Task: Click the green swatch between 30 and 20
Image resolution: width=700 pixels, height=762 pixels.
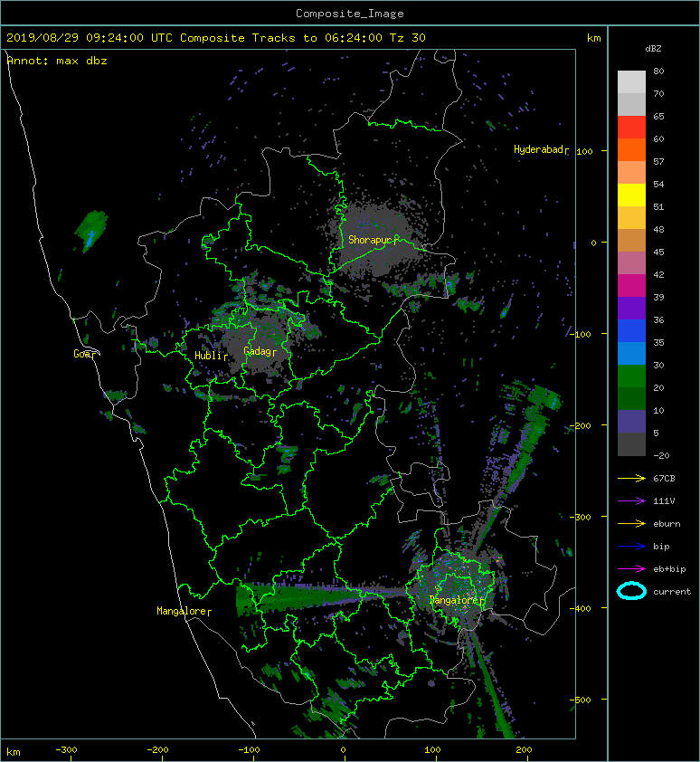Action: coord(631,376)
